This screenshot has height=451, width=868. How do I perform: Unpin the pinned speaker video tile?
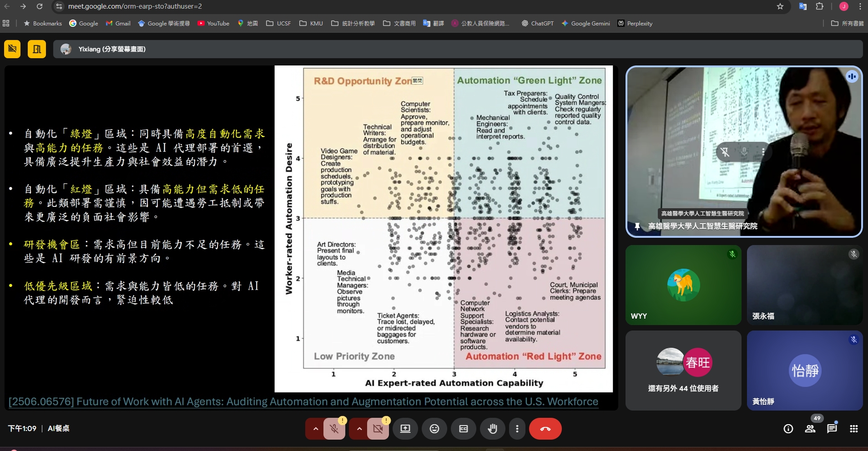[x=725, y=152]
